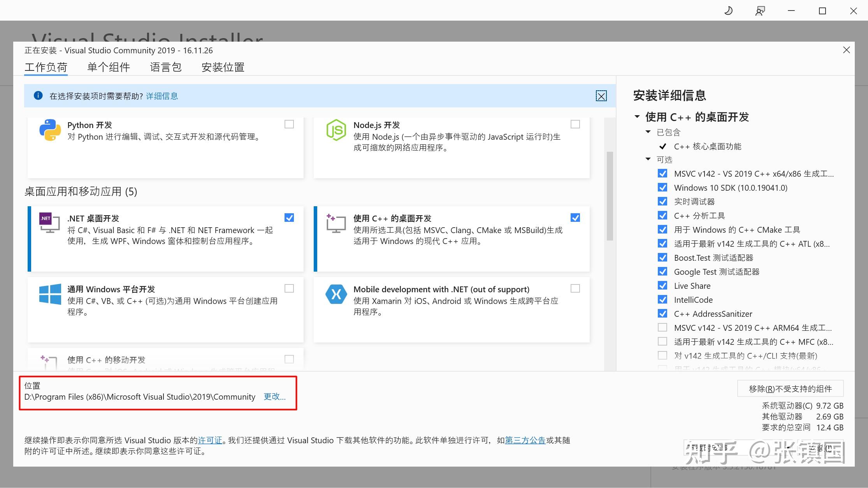Viewport: 868px width, 488px height.
Task: Click the 使用 C++ 的桌面开发 icon
Action: tap(336, 223)
